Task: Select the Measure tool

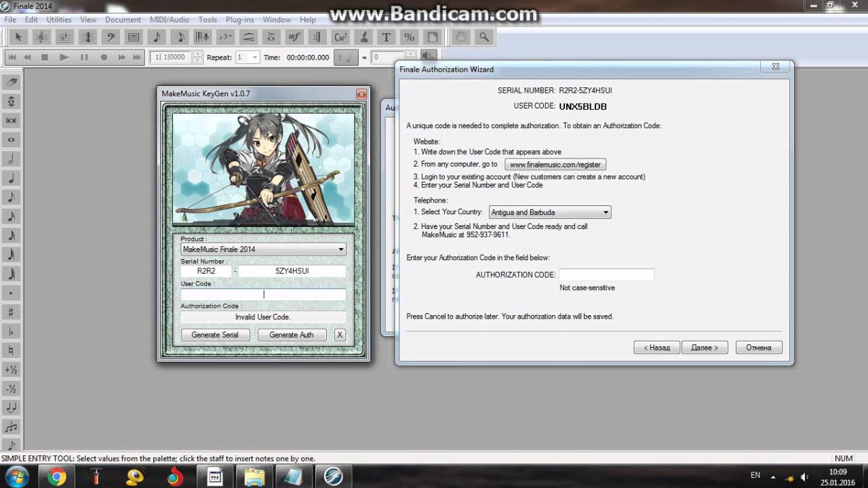Action: point(134,37)
